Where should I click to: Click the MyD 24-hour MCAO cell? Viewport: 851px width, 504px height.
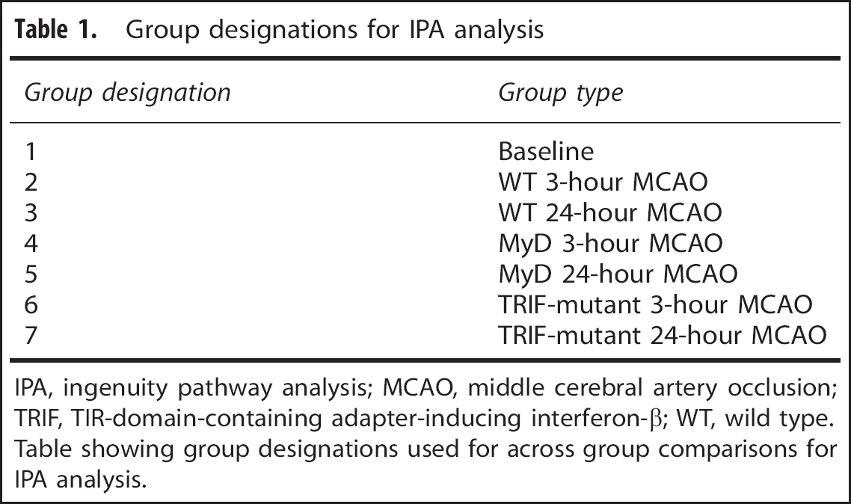(618, 274)
